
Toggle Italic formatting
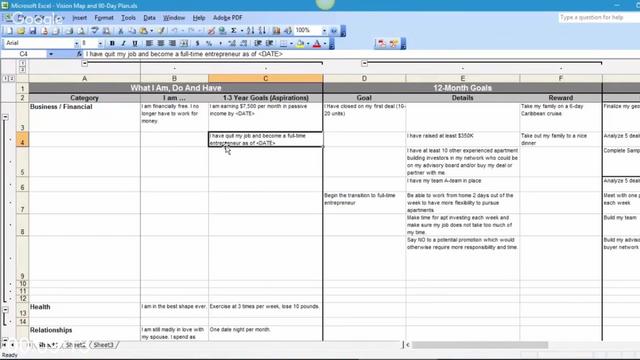click(x=123, y=43)
